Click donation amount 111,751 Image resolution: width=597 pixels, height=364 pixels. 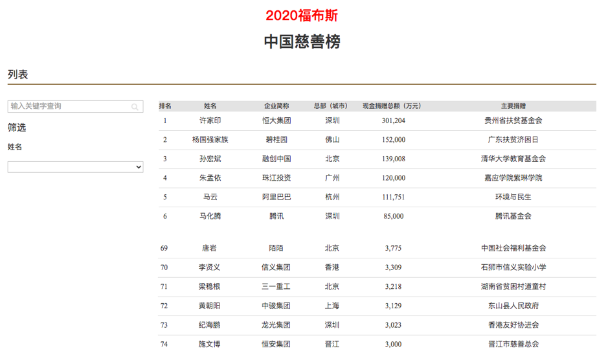point(393,197)
